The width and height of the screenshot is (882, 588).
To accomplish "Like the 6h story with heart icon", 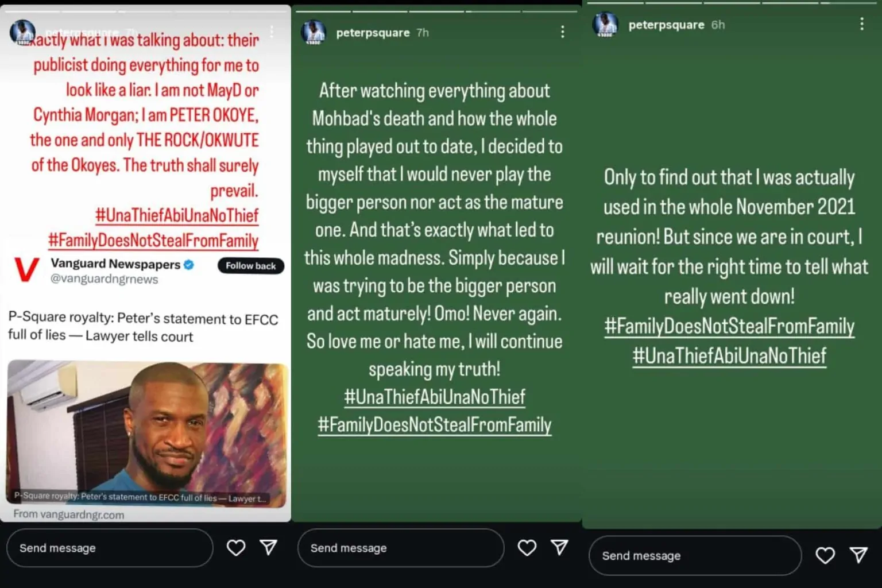I will point(825,555).
